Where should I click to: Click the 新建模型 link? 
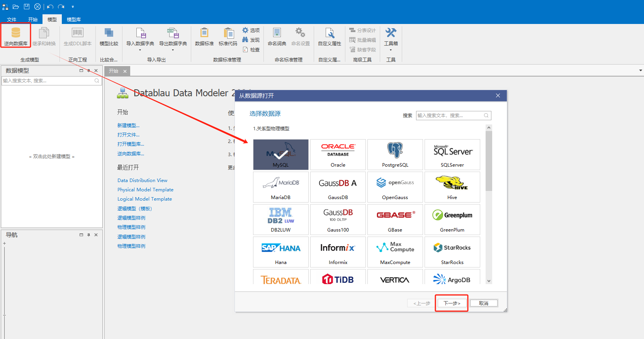tap(128, 125)
